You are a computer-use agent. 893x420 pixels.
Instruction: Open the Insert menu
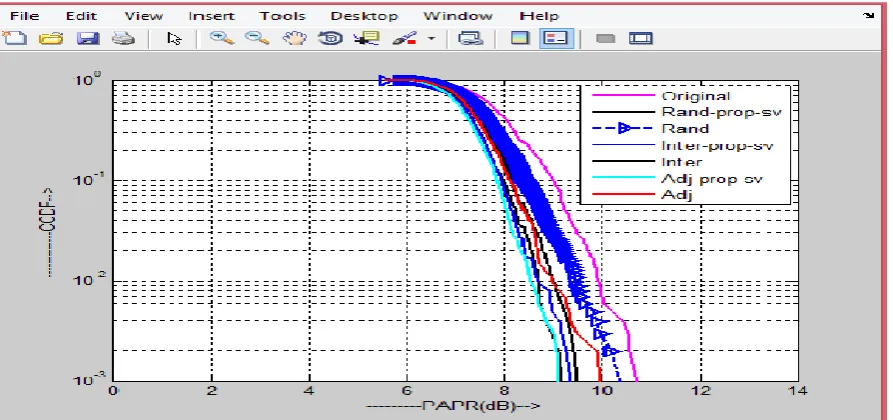[211, 15]
